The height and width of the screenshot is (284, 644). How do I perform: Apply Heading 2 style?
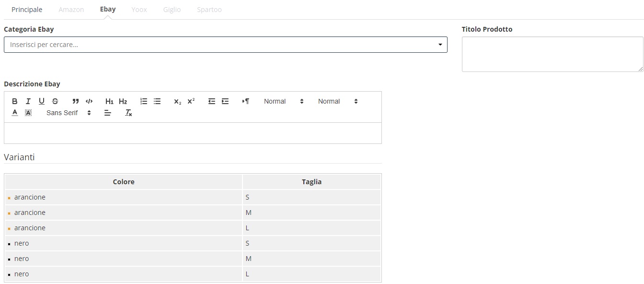point(123,101)
